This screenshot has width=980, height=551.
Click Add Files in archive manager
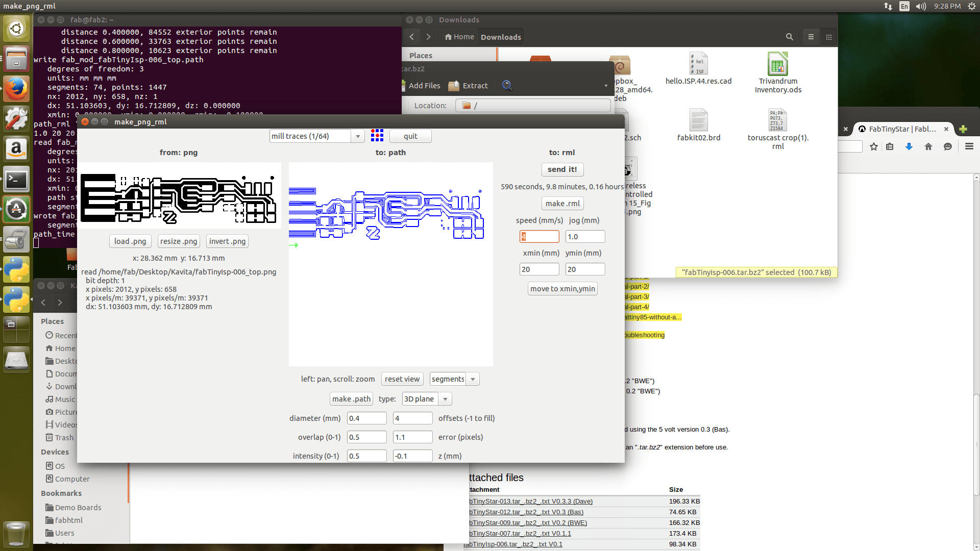pyautogui.click(x=421, y=86)
